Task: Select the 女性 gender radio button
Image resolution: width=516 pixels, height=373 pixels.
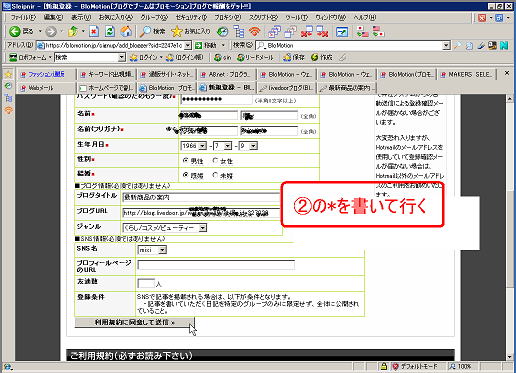Action: (215, 161)
